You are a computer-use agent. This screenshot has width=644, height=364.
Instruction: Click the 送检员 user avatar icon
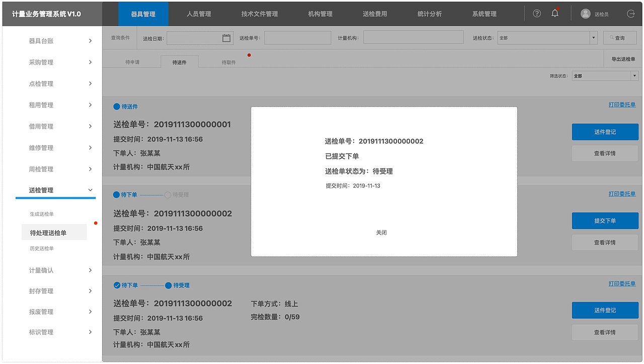(x=585, y=13)
